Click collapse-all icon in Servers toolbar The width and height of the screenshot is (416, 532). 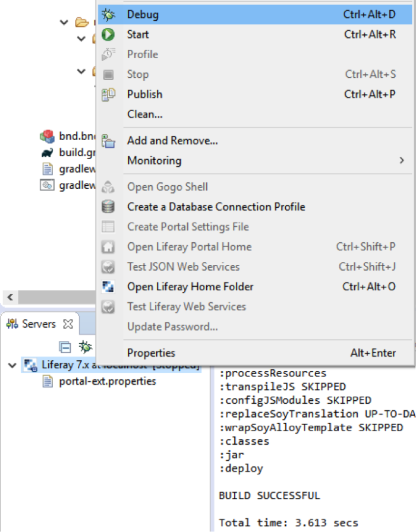coord(65,347)
